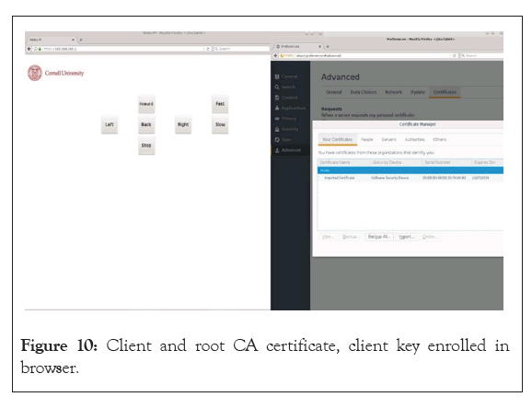Click back arrow in left Firefox window
Viewport: 532px width, 397px height.
[x=29, y=49]
